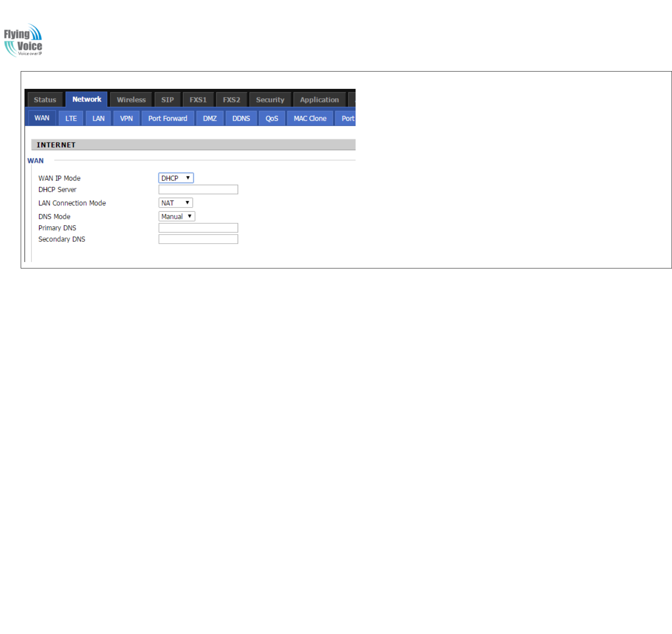
Task: Go to the Port Forward sub-tab
Action: coord(168,119)
